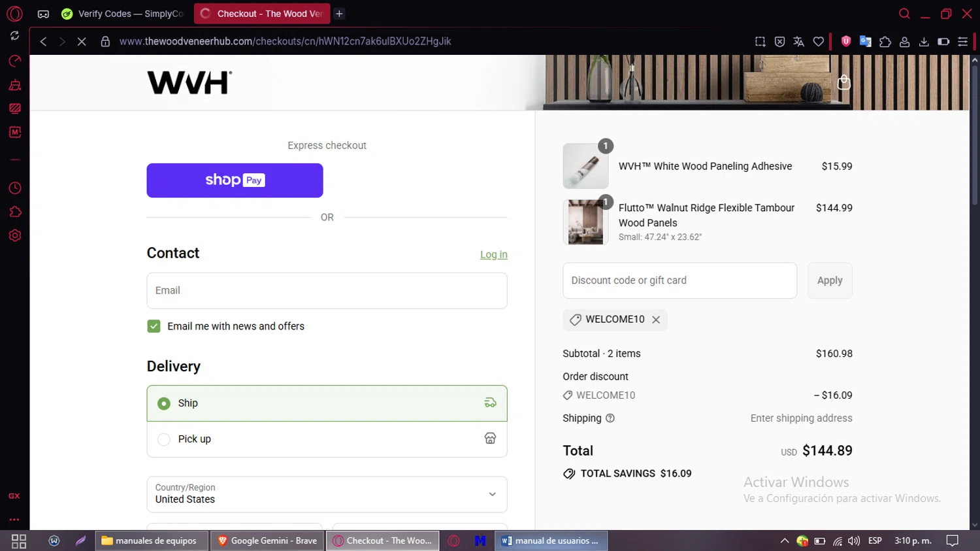Open browser Settings gear in sidebar

pyautogui.click(x=14, y=235)
